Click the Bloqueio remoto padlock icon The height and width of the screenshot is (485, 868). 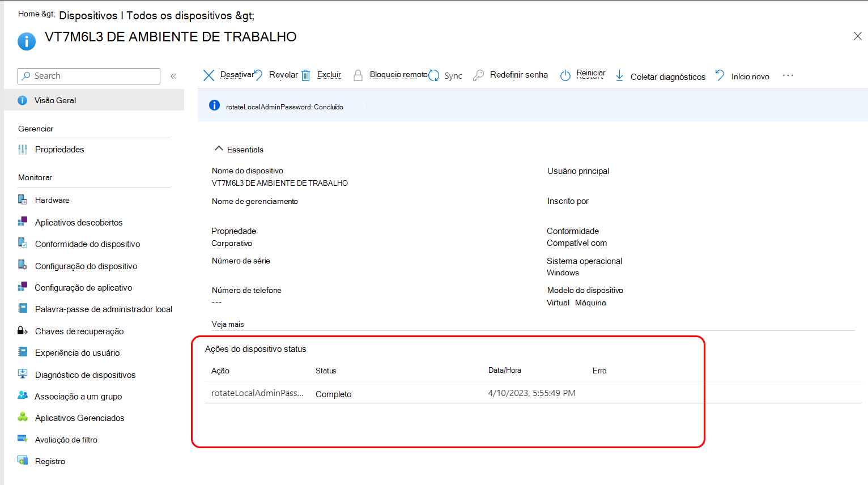pos(358,75)
